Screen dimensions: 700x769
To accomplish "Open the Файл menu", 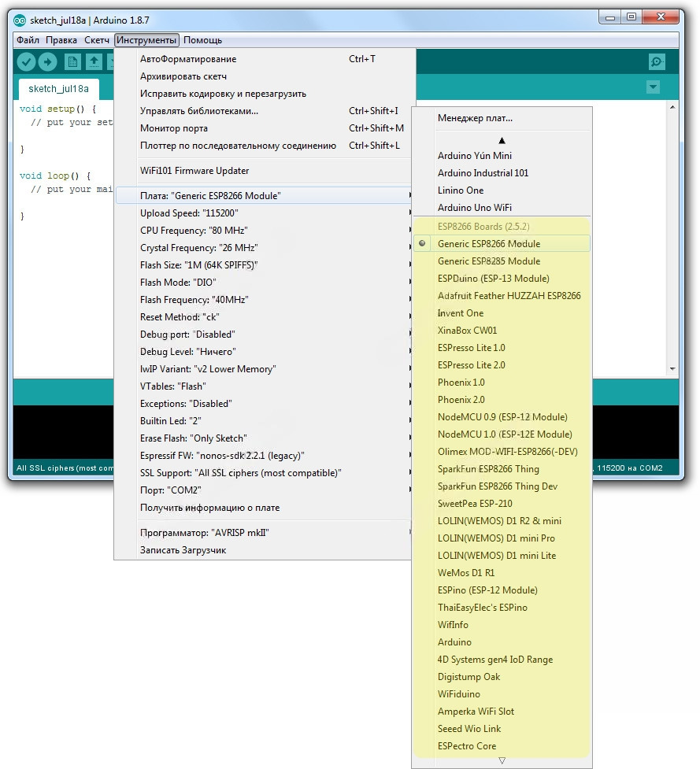I will coord(28,40).
